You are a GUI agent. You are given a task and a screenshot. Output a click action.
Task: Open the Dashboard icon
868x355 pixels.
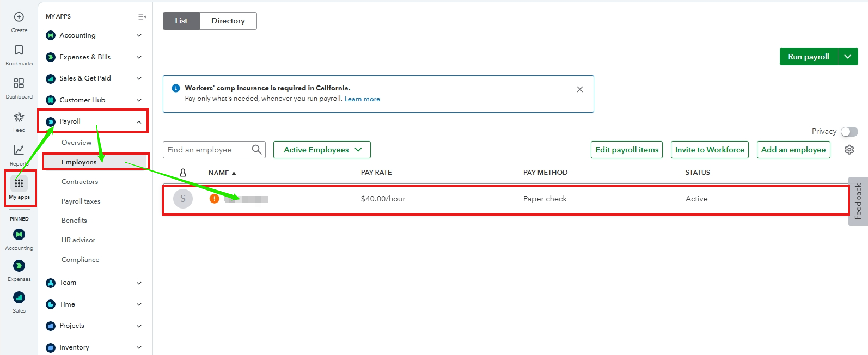coord(19,83)
